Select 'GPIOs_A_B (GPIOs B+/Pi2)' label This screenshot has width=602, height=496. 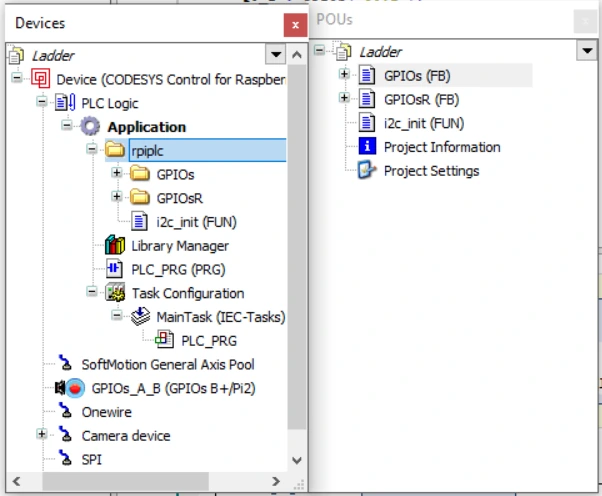(x=174, y=389)
